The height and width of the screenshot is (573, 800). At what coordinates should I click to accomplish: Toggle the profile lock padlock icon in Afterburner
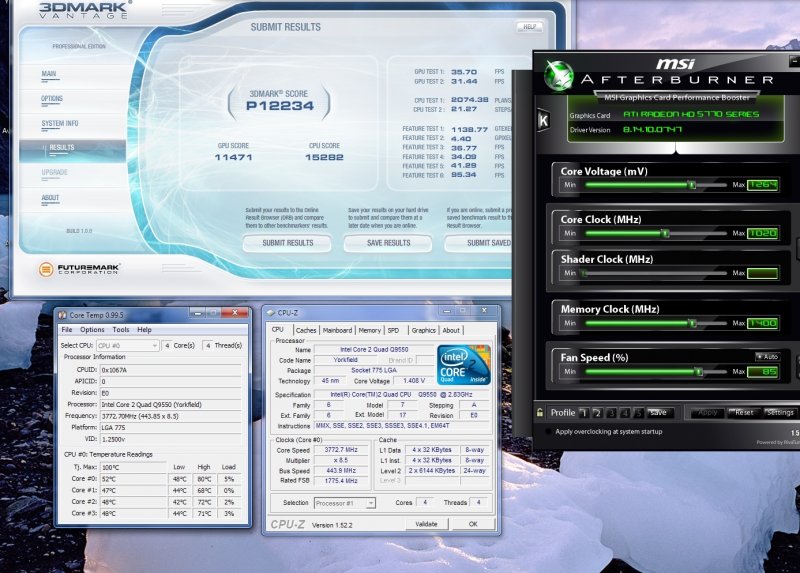click(x=540, y=412)
